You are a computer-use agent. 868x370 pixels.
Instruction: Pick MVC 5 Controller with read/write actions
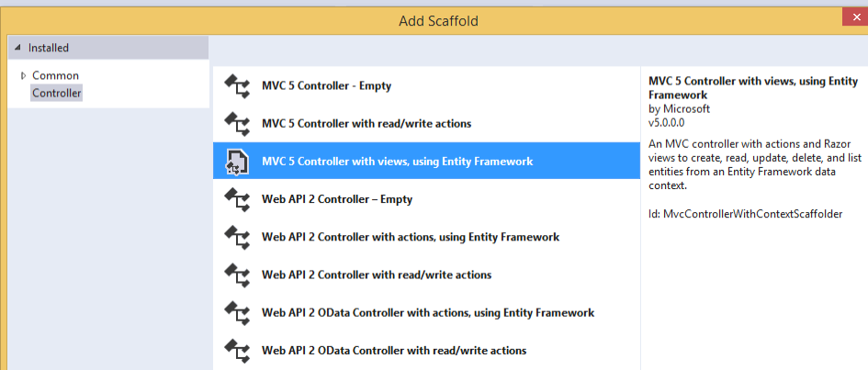[x=366, y=124]
